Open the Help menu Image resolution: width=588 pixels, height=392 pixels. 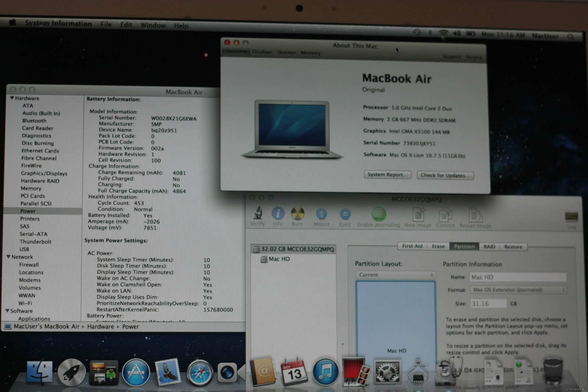coord(181,26)
